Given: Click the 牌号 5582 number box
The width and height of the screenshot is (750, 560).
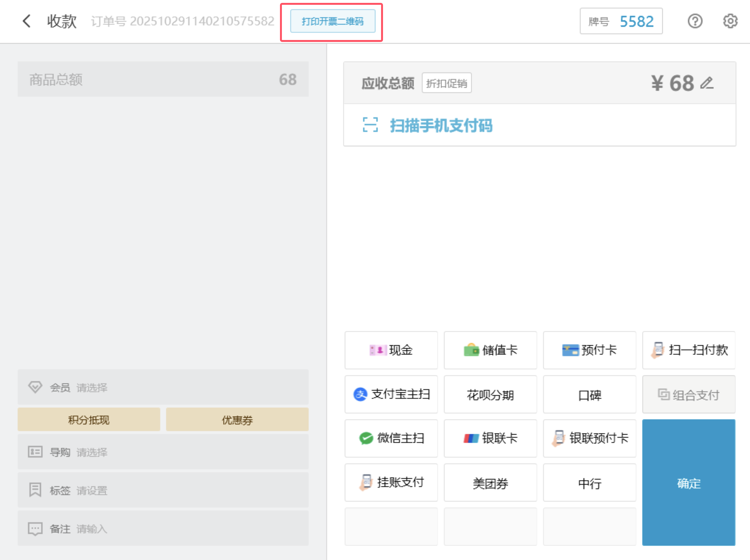Looking at the screenshot, I should (621, 21).
